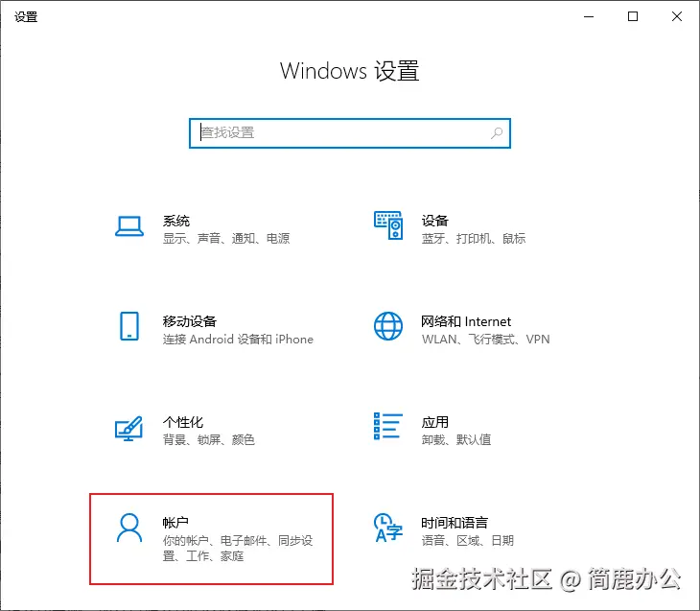
Task: Click description 语音、区域、日期
Action: [467, 540]
